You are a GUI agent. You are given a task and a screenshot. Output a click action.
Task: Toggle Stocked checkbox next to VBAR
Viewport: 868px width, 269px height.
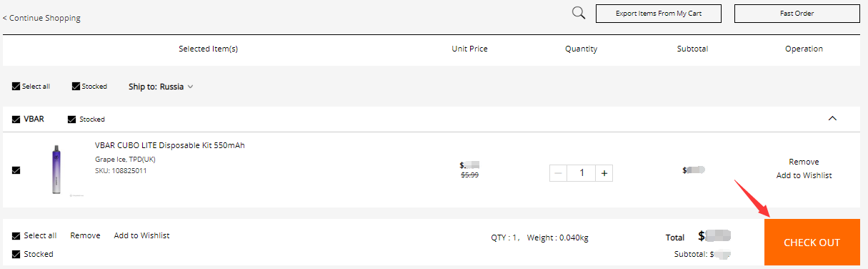(71, 119)
